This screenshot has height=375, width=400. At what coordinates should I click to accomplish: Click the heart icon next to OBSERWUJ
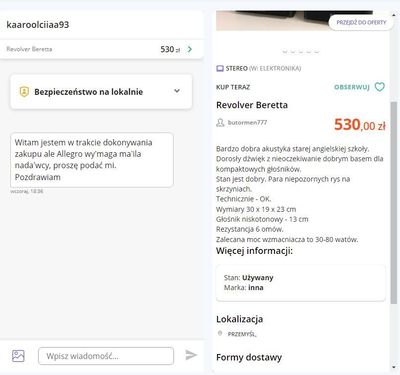point(380,87)
